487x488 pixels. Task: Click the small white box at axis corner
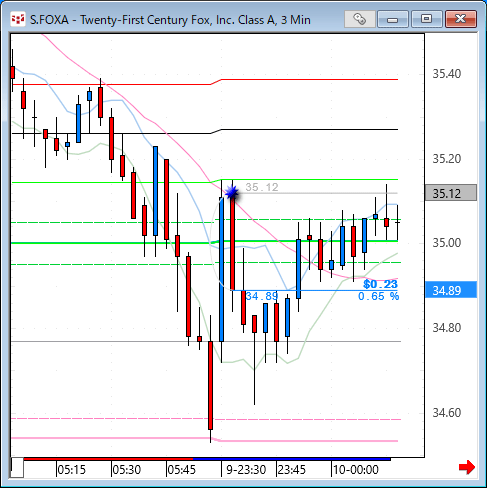click(x=17, y=468)
